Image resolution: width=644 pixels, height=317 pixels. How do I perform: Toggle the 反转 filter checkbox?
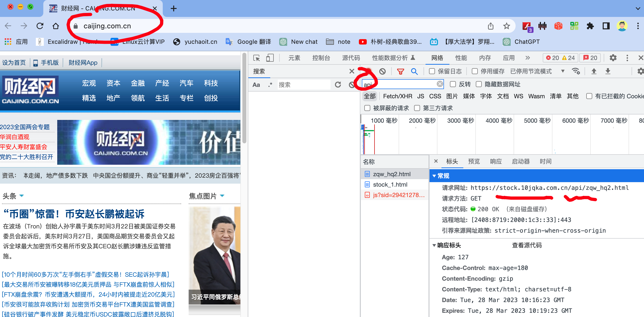[452, 85]
